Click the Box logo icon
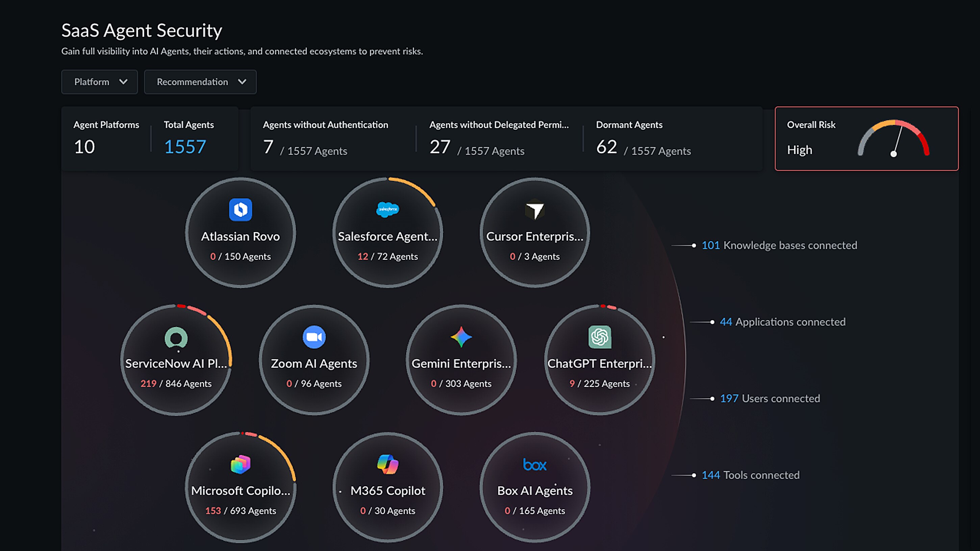This screenshot has width=980, height=551. (534, 465)
